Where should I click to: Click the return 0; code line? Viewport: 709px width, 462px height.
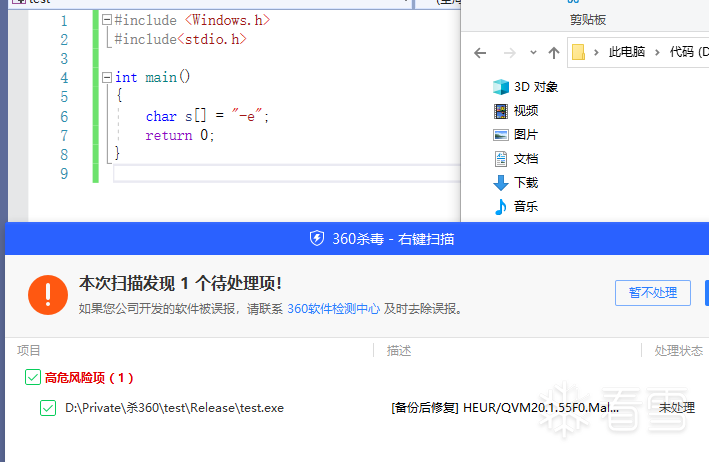click(180, 135)
